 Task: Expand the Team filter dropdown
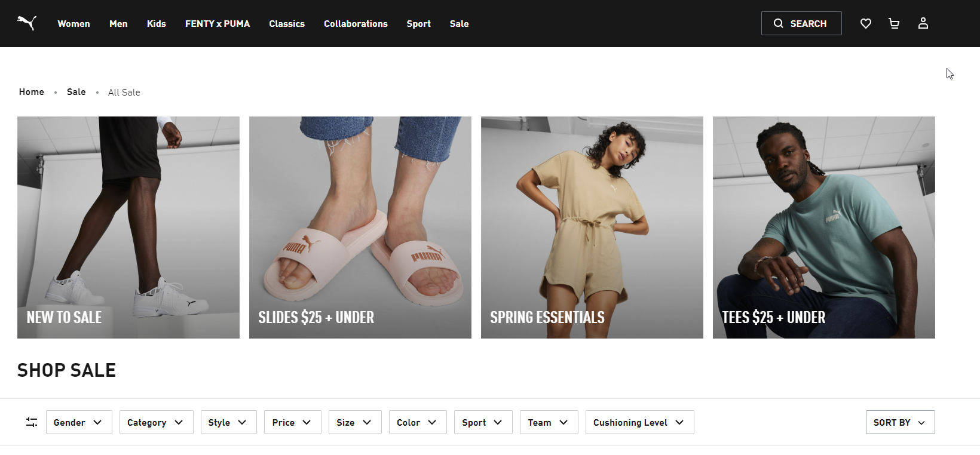point(549,422)
